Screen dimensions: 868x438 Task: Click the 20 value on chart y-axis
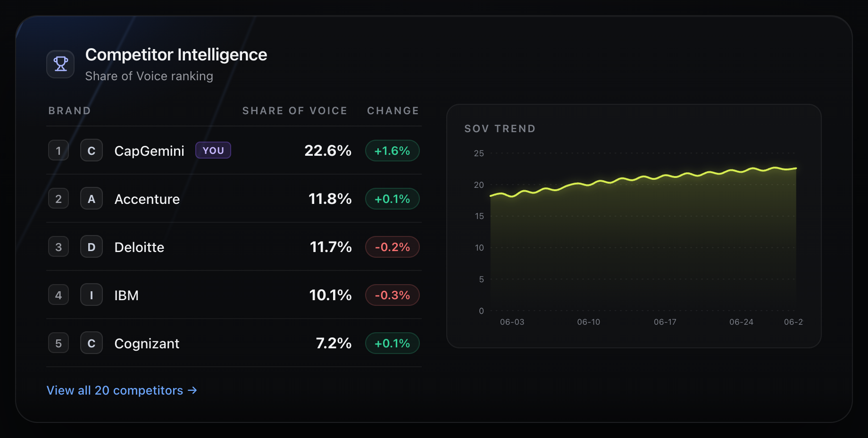[479, 185]
